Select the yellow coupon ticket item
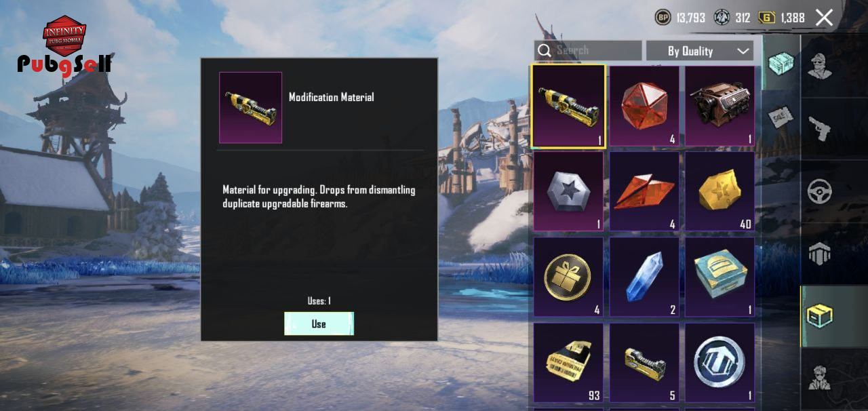This screenshot has height=411, width=868. (x=568, y=362)
